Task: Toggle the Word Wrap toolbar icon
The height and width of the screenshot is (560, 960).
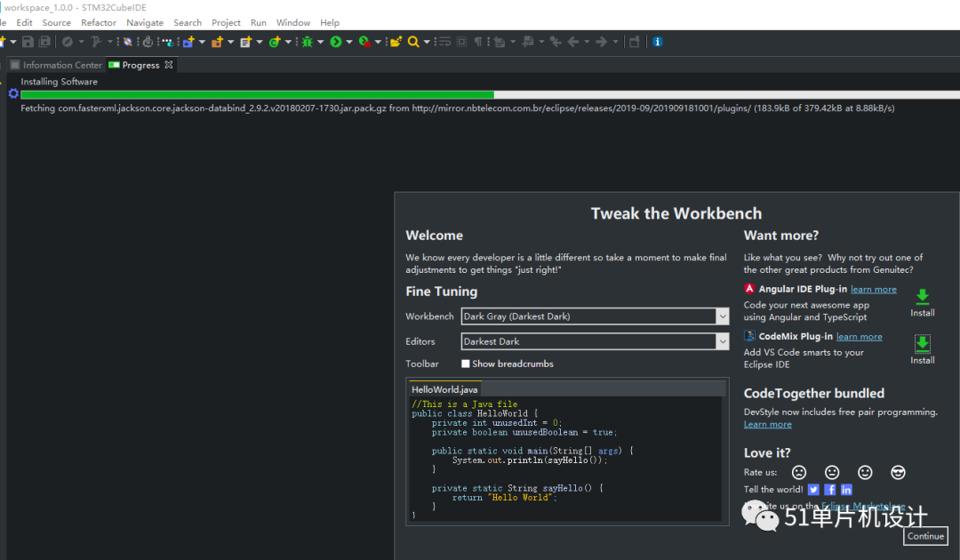Action: point(445,42)
